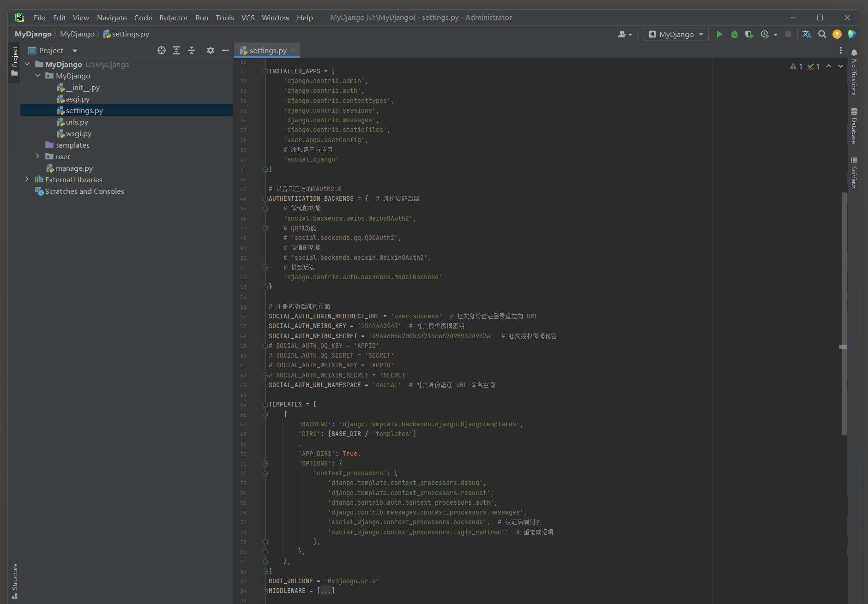Hide the Project tool window

tap(225, 50)
